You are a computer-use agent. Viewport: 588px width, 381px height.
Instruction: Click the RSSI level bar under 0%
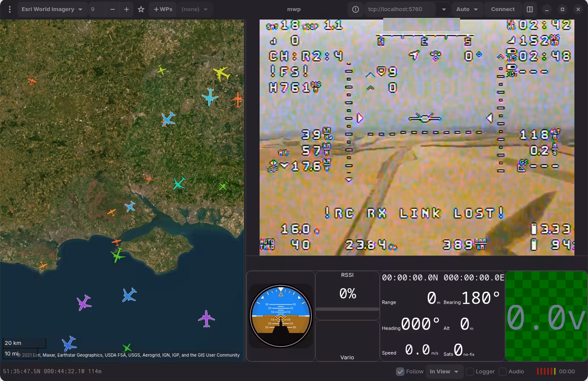(347, 310)
